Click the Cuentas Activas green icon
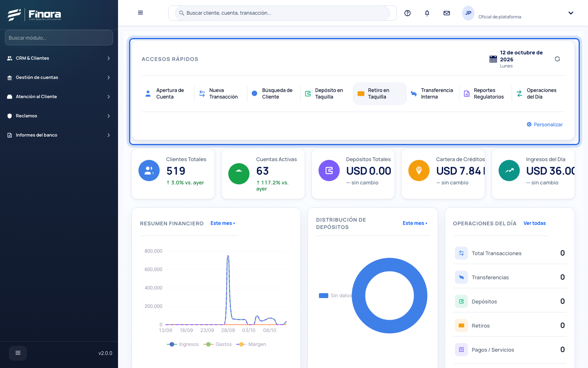Image resolution: width=588 pixels, height=368 pixels. (239, 174)
